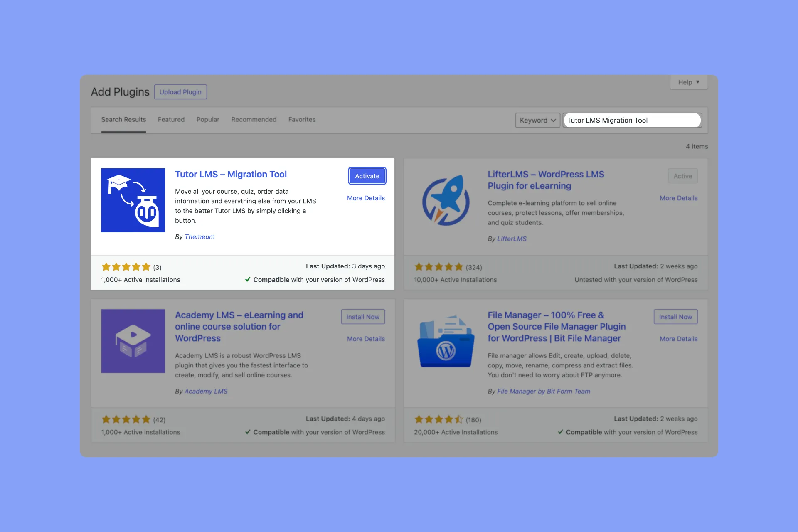Switch to the Favorites tab
Screen dimensions: 798x532
click(x=302, y=120)
